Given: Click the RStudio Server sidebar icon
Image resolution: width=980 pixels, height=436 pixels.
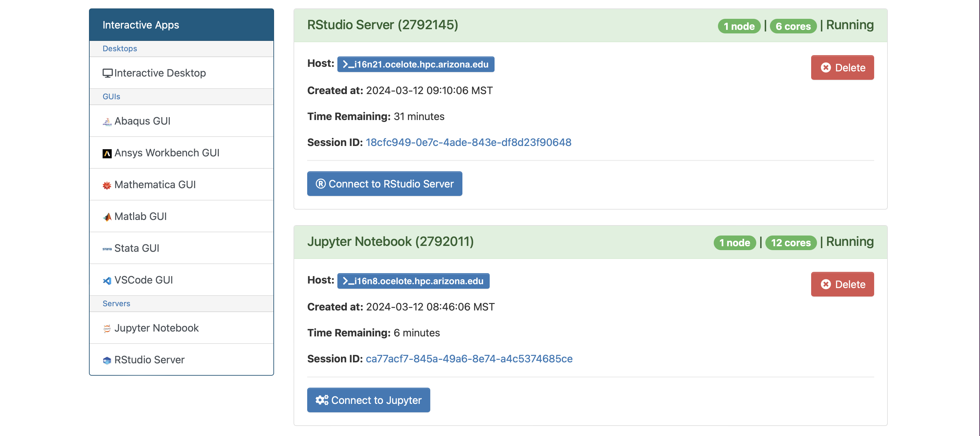Looking at the screenshot, I should (x=107, y=360).
